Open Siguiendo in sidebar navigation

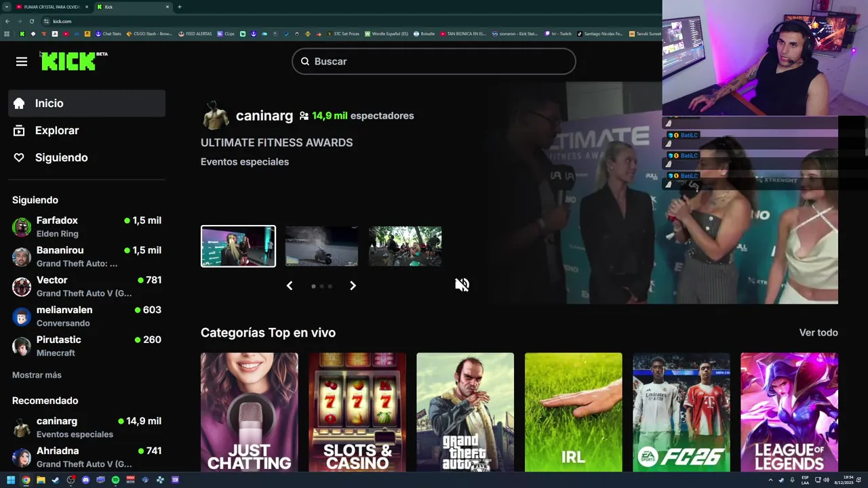87,157
